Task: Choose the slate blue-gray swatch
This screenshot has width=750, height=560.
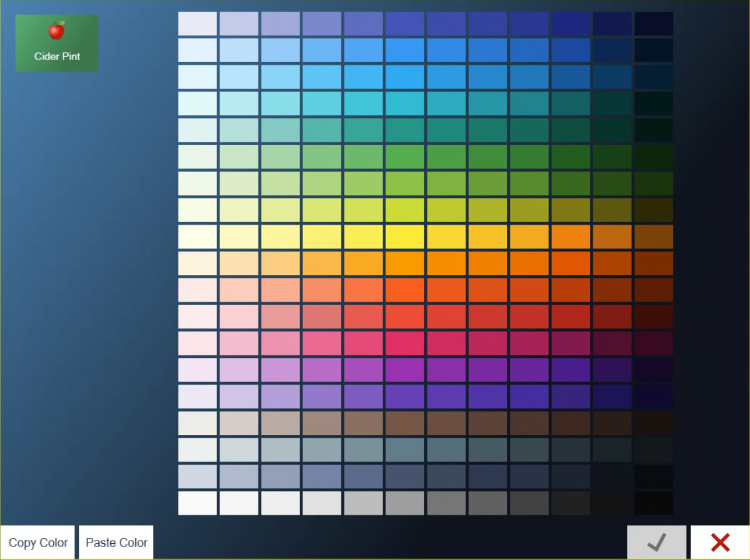Action: coord(405,450)
